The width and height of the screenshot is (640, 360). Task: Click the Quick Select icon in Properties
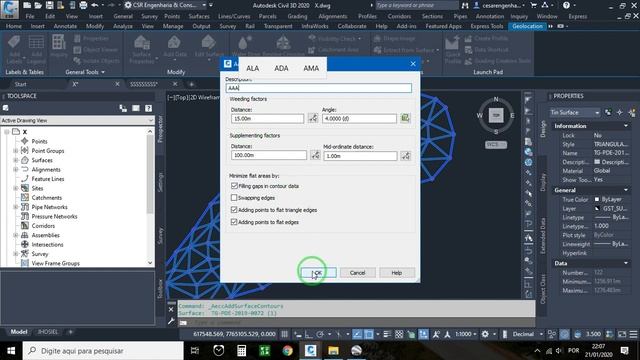coord(632,112)
